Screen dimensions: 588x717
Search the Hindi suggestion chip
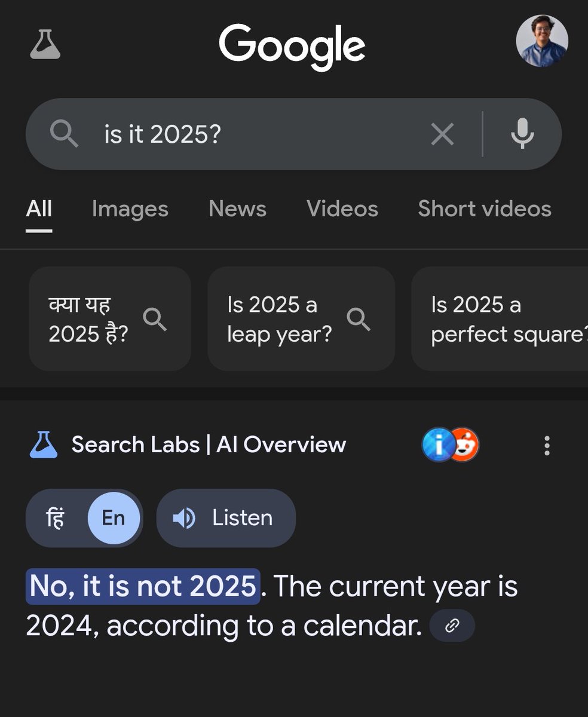tap(110, 319)
